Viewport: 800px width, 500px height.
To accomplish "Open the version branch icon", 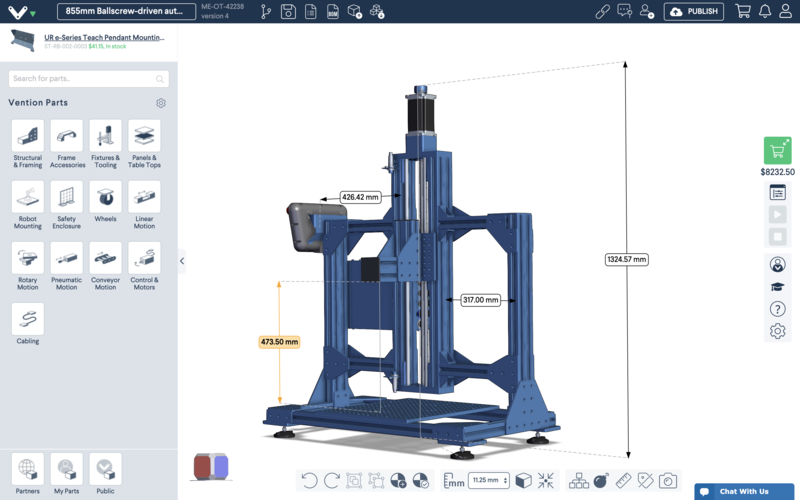I will [266, 11].
